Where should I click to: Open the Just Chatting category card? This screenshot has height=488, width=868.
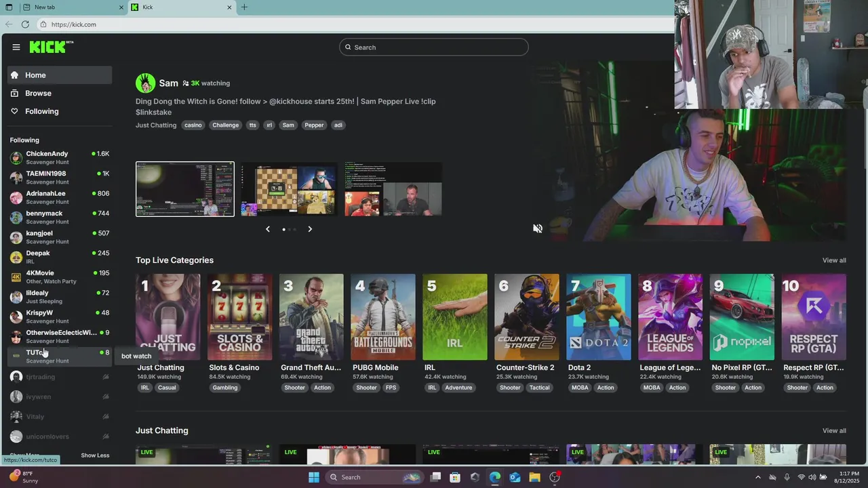tap(168, 317)
